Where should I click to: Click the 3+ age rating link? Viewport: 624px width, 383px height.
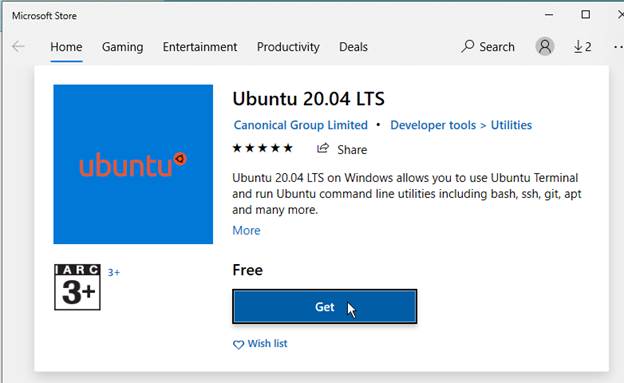coord(113,272)
